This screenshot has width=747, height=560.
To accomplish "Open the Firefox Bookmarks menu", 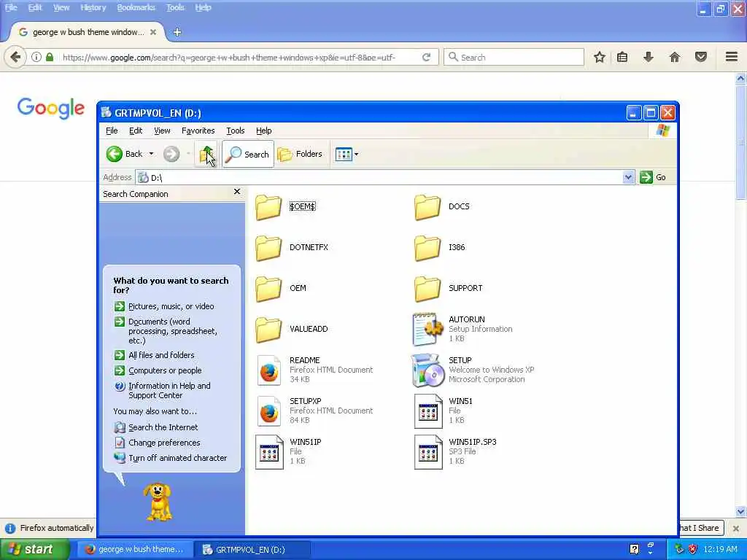I will coord(136,7).
